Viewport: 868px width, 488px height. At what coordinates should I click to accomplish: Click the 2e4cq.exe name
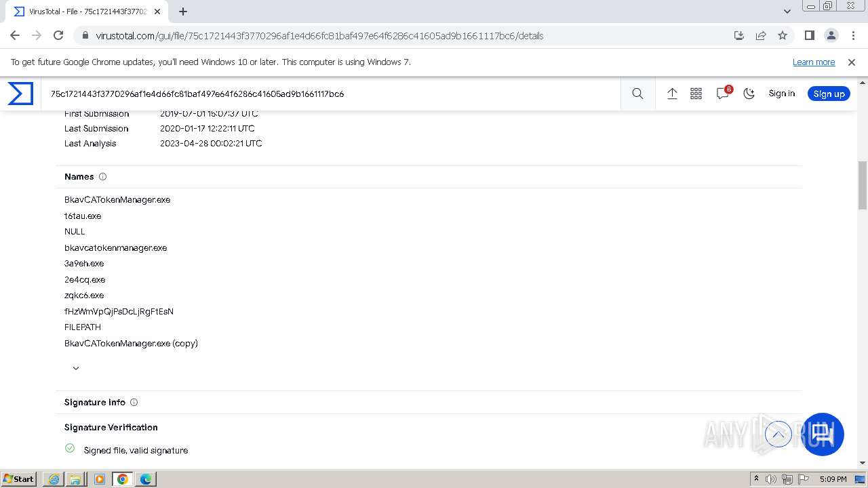[x=85, y=280]
